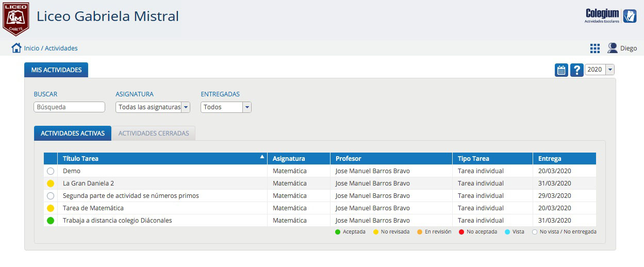Click the Búsqueda search field
644x267 pixels.
click(x=70, y=107)
